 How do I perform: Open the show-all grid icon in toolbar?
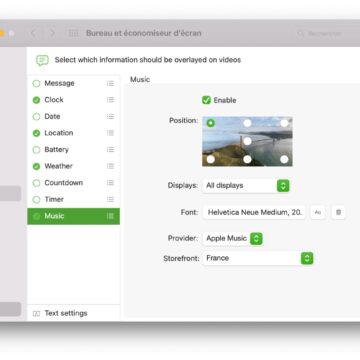coord(73,33)
